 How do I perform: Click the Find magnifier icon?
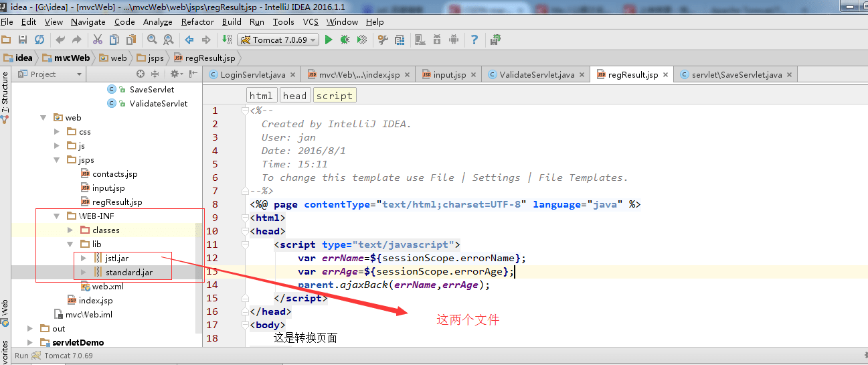(x=152, y=40)
